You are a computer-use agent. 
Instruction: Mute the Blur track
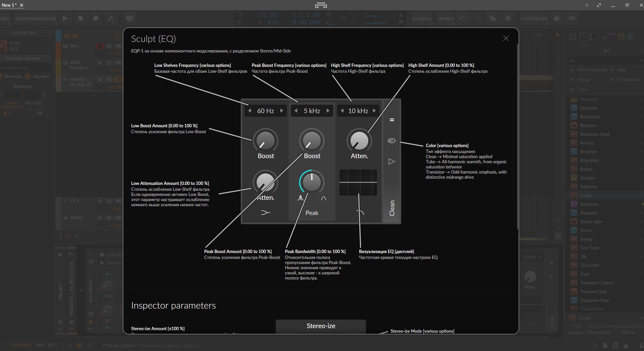[x=118, y=46]
